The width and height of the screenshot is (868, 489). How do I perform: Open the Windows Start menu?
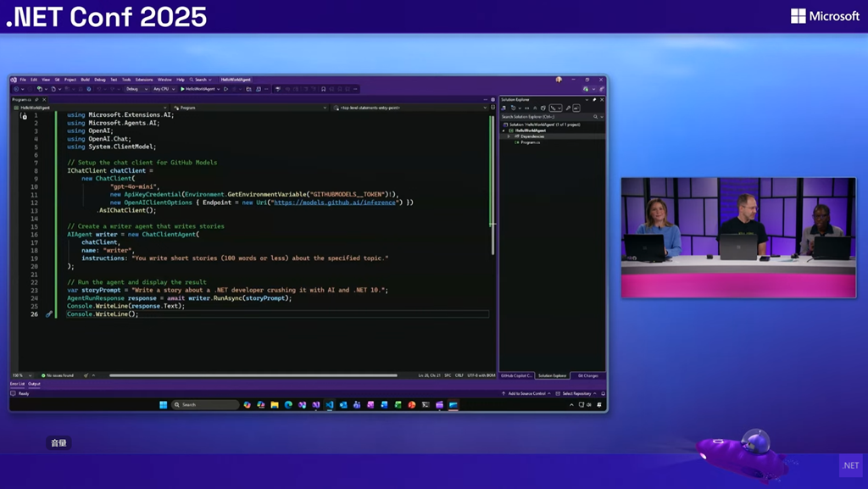163,405
